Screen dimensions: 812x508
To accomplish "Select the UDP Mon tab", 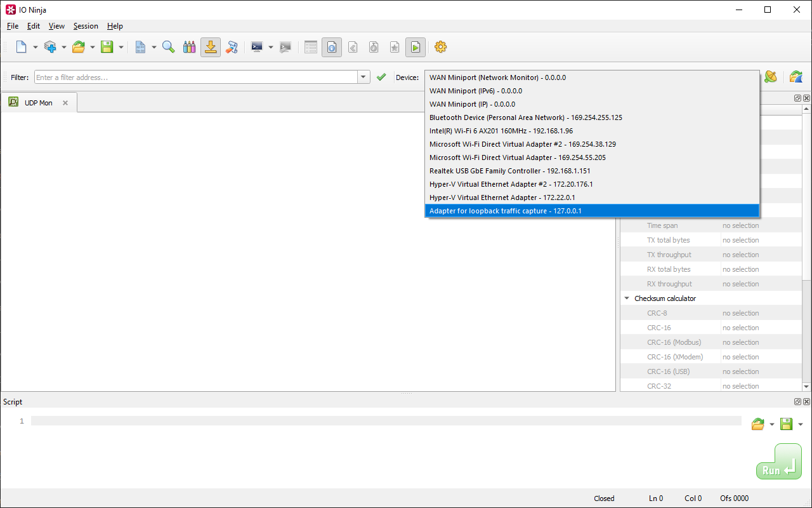I will pyautogui.click(x=38, y=102).
